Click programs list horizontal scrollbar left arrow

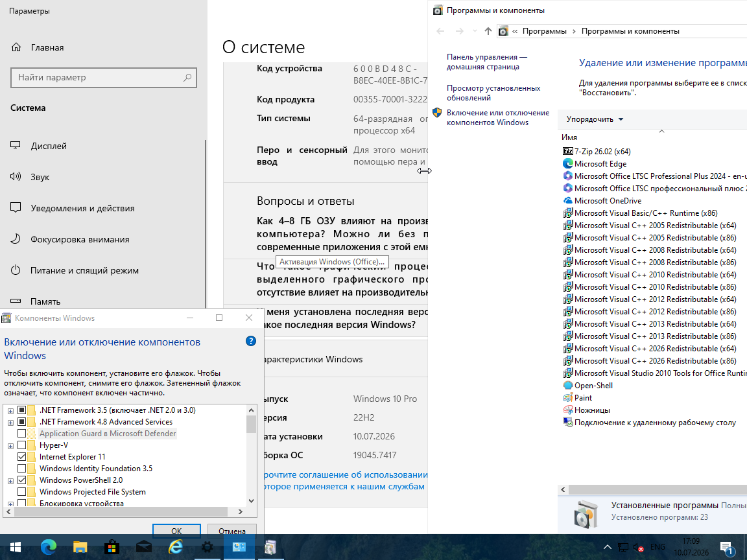pos(563,489)
